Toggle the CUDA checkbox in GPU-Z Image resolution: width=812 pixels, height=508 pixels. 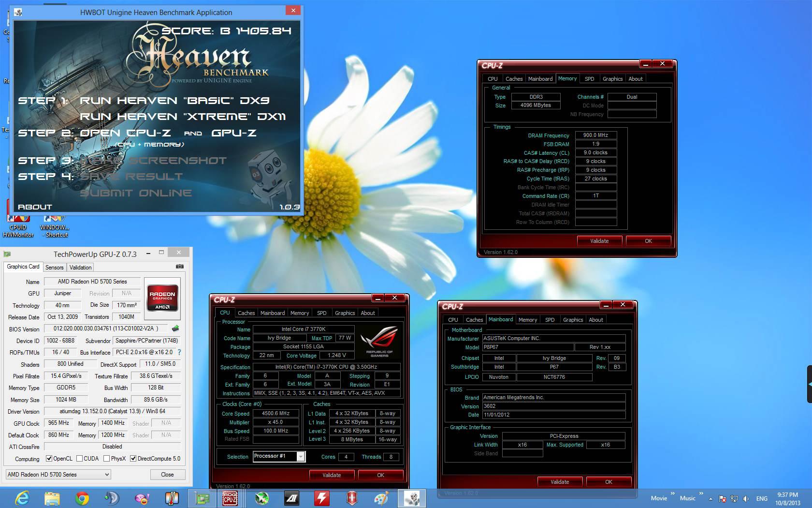tap(79, 459)
